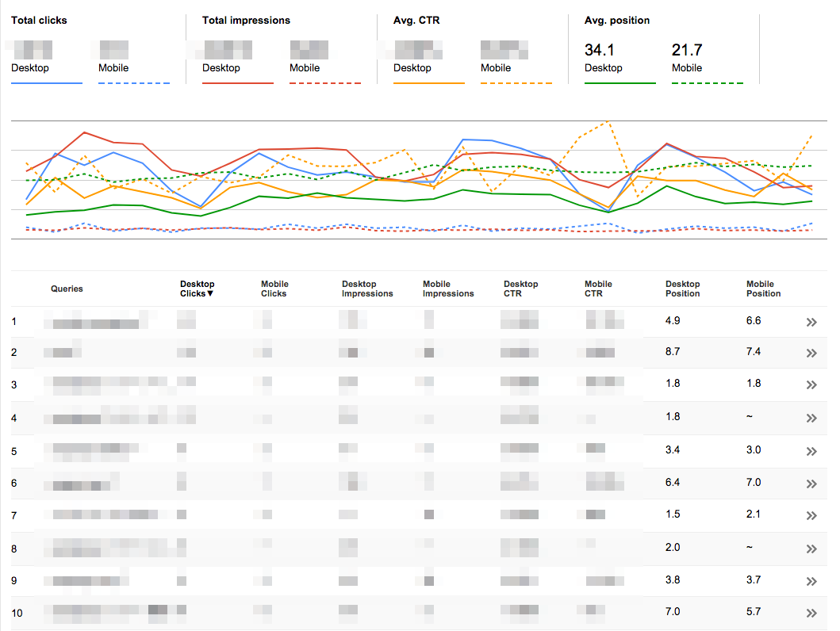Click Desktop Position 4.9 in row 1
This screenshot has height=631, width=840.
(x=673, y=320)
